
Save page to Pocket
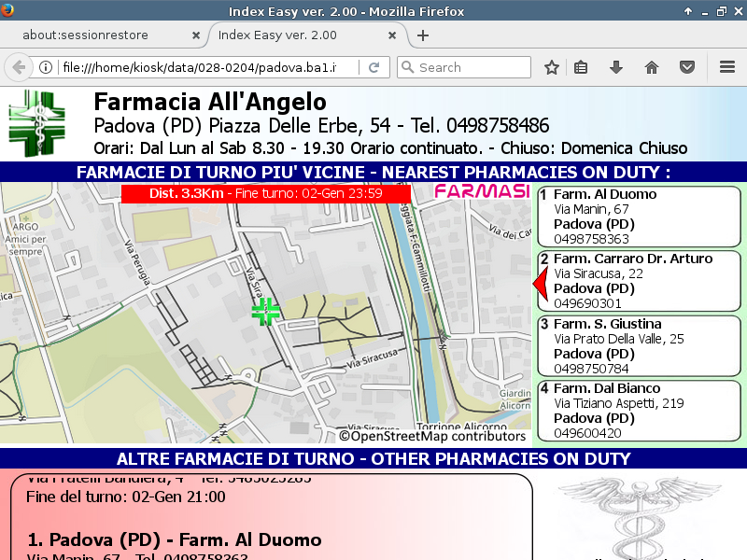click(x=686, y=67)
